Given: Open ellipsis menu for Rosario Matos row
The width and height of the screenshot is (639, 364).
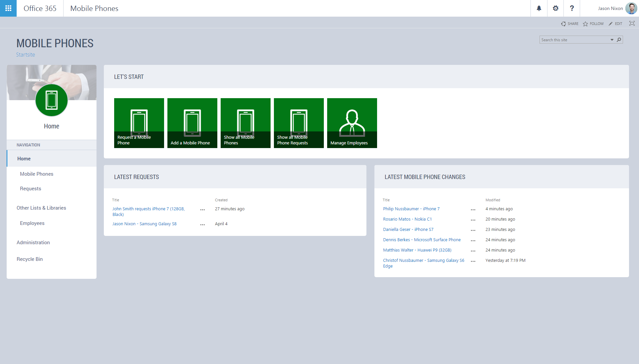Looking at the screenshot, I should 473,220.
